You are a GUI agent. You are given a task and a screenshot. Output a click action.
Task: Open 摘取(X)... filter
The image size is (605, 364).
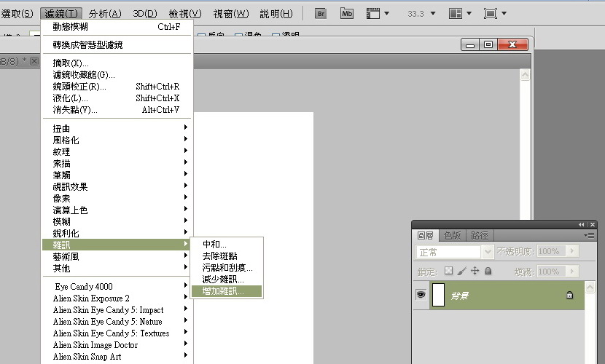[116, 63]
